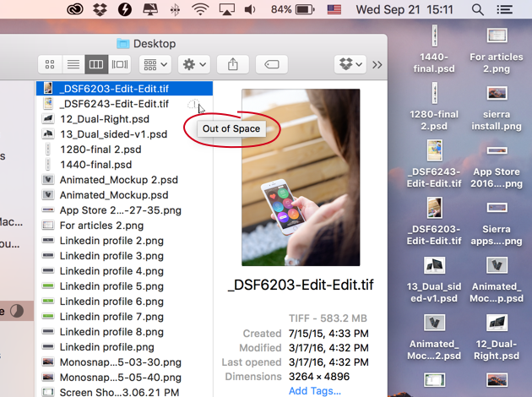Select Monosnap...5-03-30.png
The width and height of the screenshot is (532, 397).
(124, 362)
